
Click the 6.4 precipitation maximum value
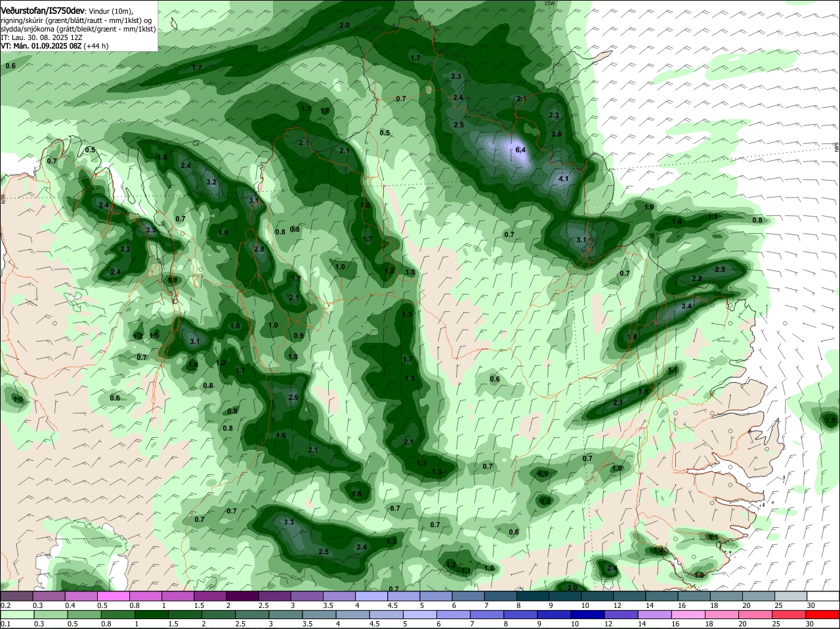521,150
